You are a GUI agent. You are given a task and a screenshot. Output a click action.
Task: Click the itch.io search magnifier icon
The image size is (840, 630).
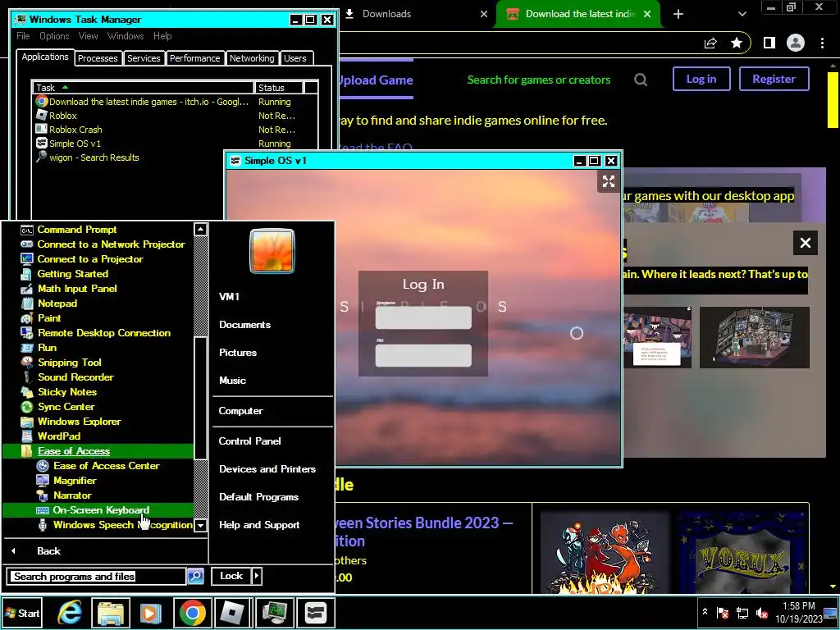(x=641, y=80)
